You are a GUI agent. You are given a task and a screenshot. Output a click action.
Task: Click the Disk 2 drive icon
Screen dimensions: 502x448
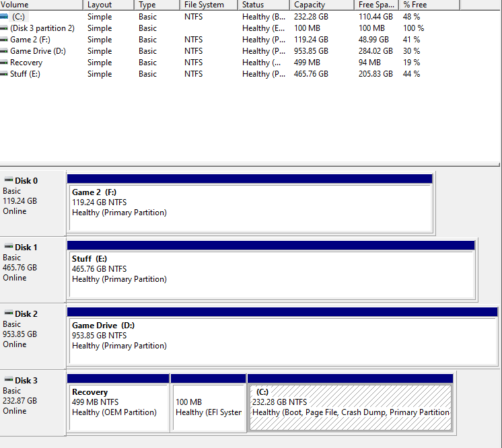click(9, 313)
